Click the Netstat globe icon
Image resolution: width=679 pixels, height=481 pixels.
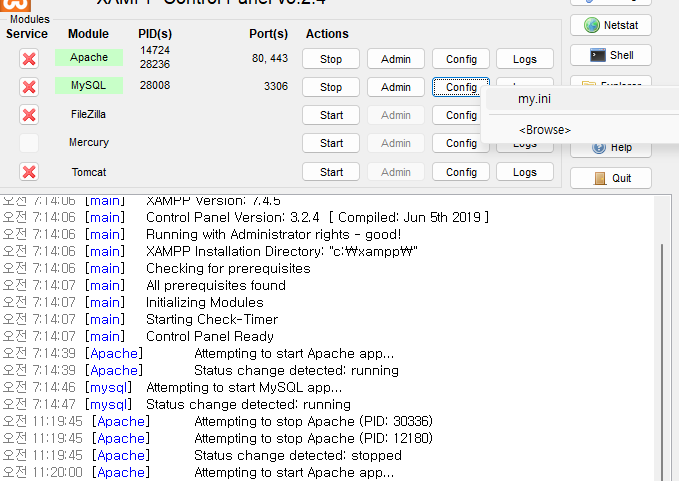point(592,25)
